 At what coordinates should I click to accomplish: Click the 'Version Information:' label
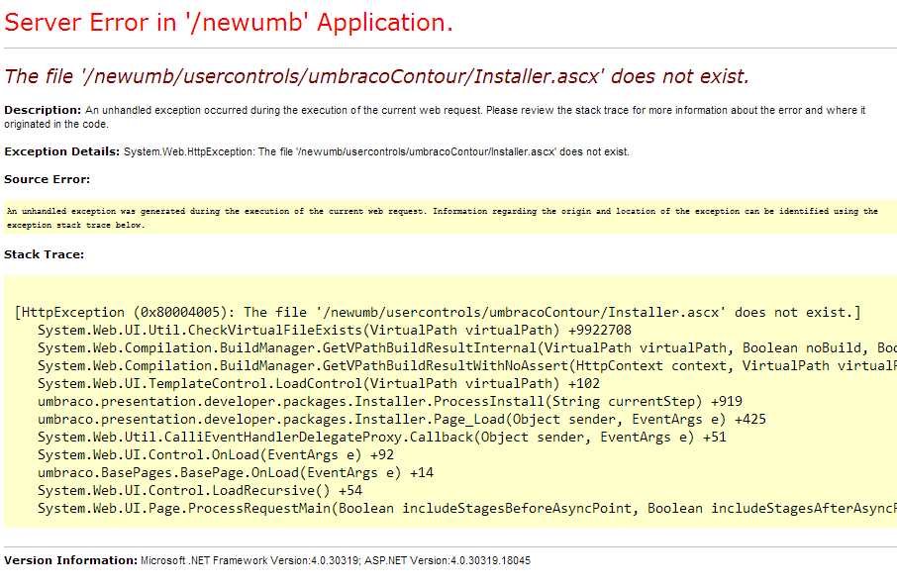(70, 560)
